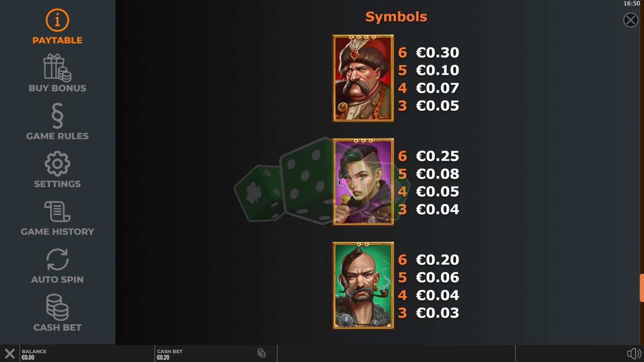Select the PAYTABLE menu label
The width and height of the screenshot is (644, 362).
click(x=58, y=41)
